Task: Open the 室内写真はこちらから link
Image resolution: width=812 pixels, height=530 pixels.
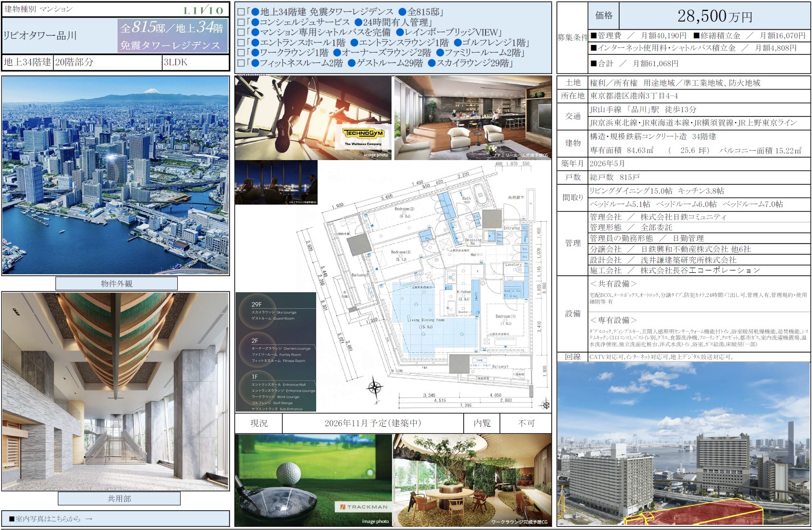Action: click(47, 519)
